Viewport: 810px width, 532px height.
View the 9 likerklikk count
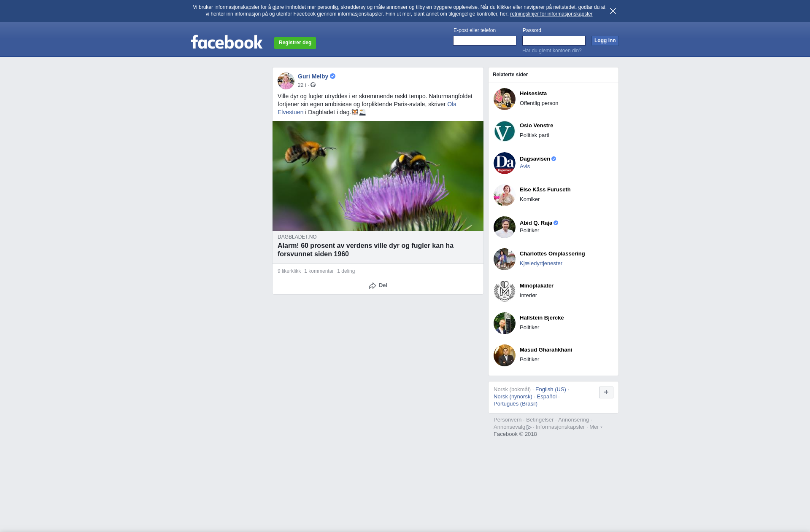(x=289, y=271)
